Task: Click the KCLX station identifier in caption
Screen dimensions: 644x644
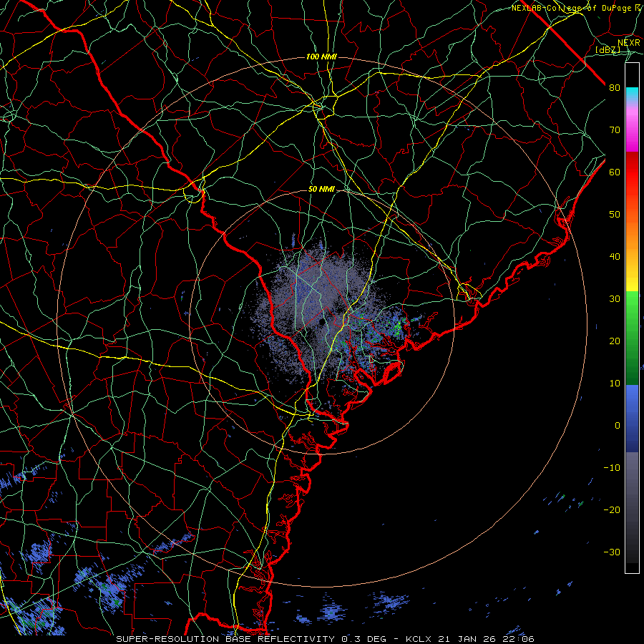Action: click(419, 639)
